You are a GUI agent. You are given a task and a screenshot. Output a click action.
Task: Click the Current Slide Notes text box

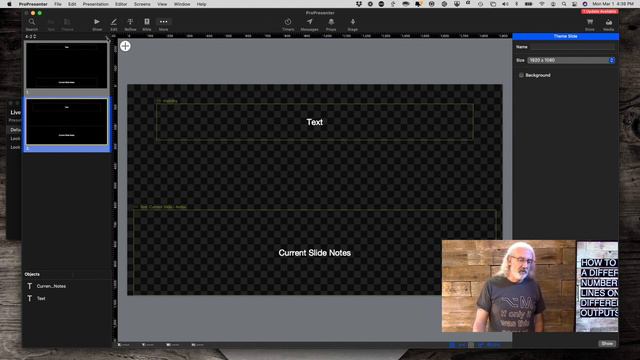[x=315, y=253]
